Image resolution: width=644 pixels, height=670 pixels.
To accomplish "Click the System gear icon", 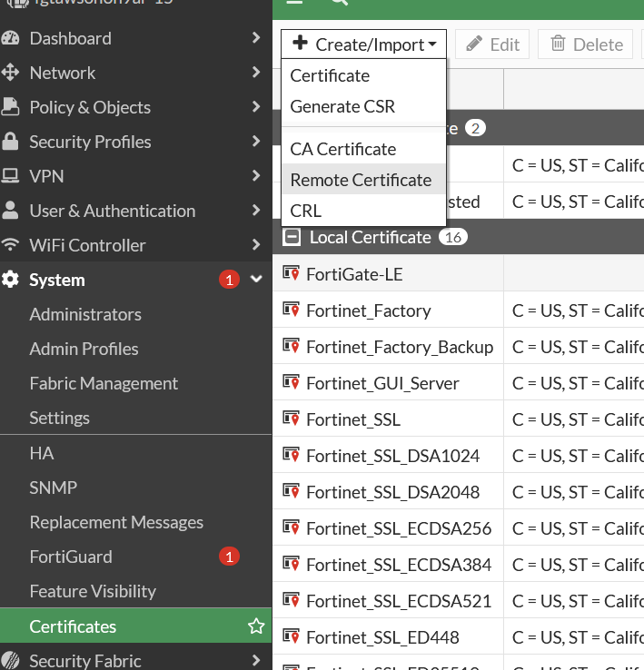I will click(x=11, y=280).
